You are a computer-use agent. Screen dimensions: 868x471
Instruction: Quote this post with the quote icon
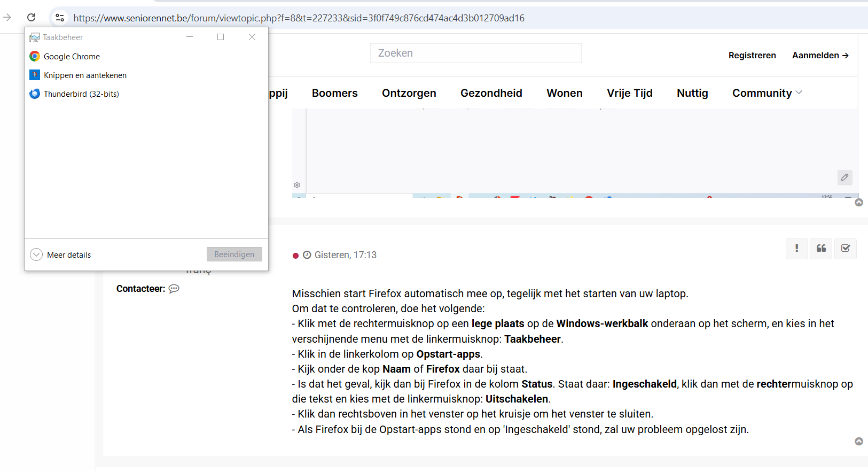tap(821, 248)
